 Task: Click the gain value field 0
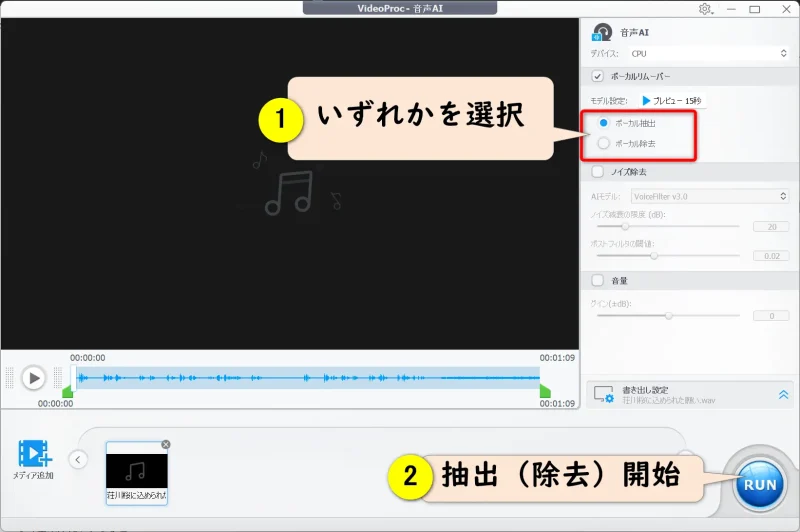[x=771, y=316]
